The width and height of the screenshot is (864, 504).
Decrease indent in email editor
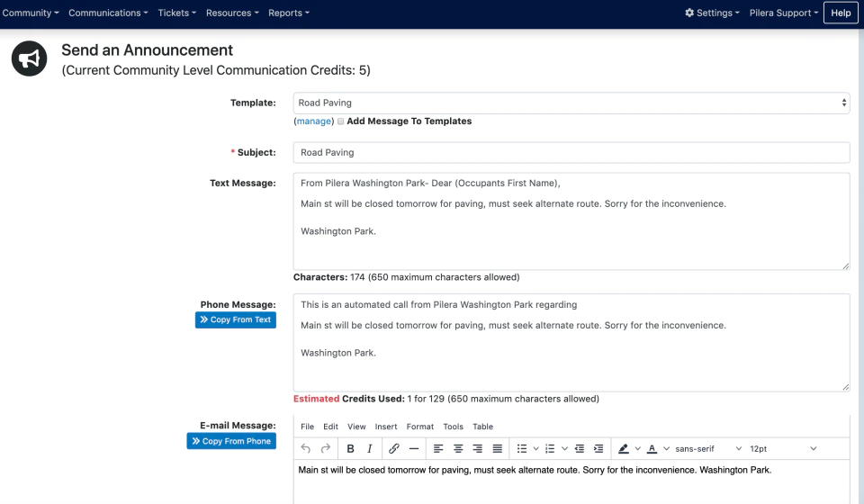pos(579,449)
